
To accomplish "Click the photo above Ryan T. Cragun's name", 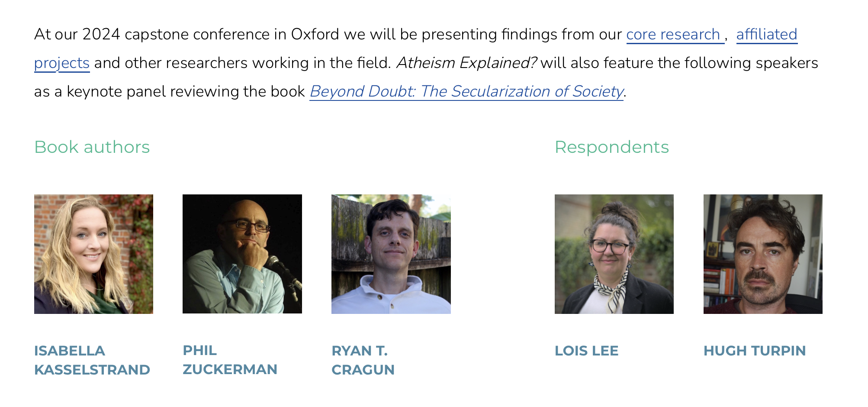I will click(391, 254).
